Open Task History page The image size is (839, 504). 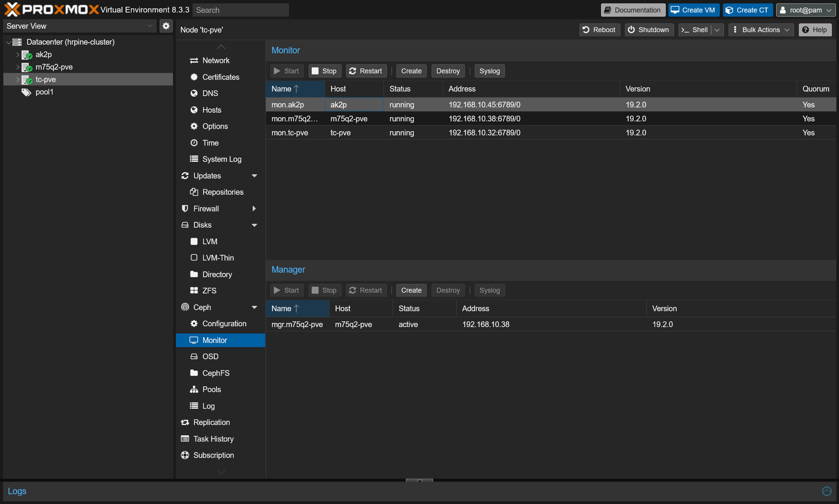pos(221,439)
